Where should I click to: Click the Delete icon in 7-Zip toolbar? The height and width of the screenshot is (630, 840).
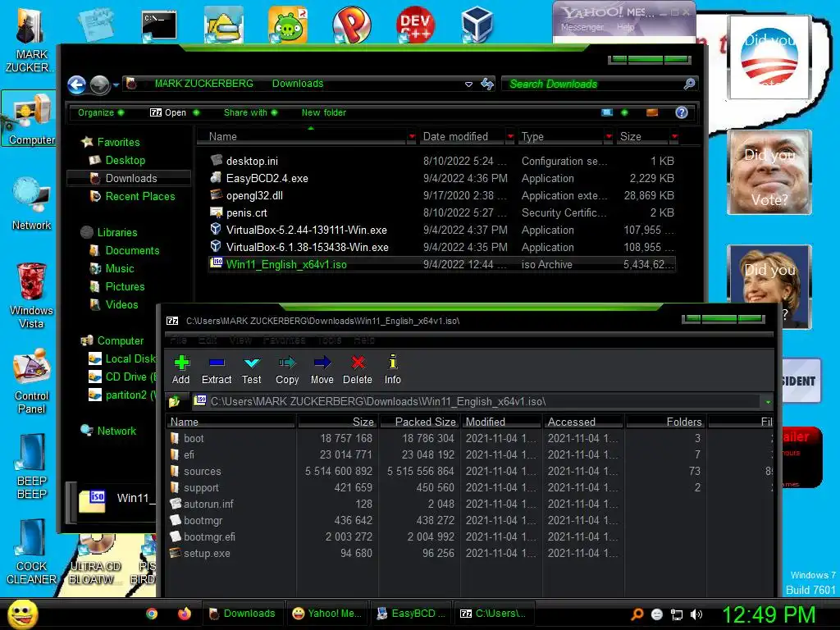click(358, 363)
